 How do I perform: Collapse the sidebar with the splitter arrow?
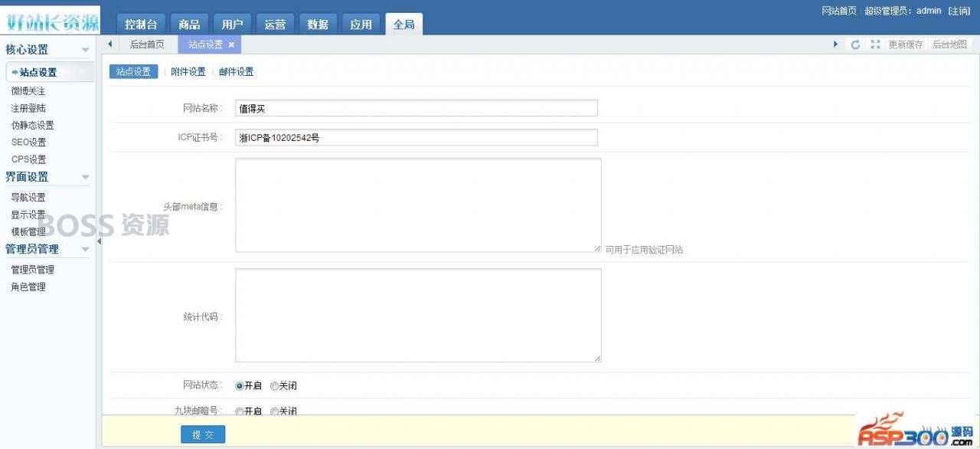click(99, 241)
